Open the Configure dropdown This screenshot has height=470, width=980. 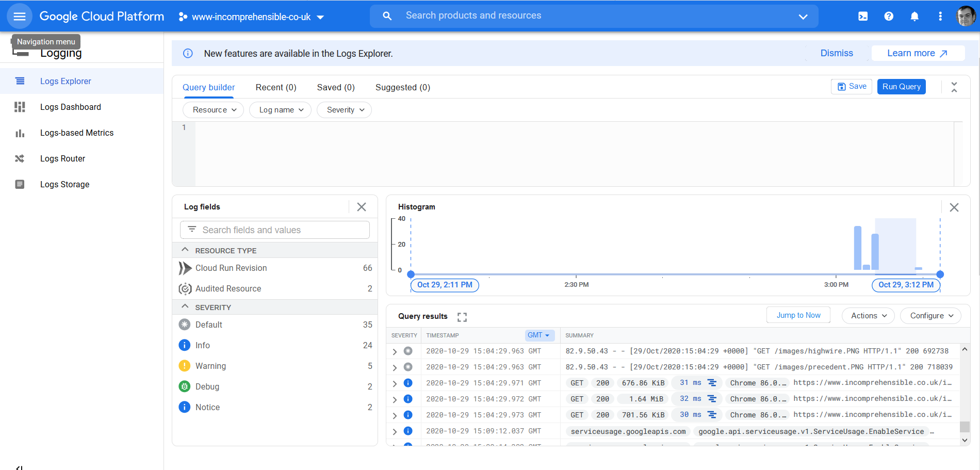pos(930,316)
